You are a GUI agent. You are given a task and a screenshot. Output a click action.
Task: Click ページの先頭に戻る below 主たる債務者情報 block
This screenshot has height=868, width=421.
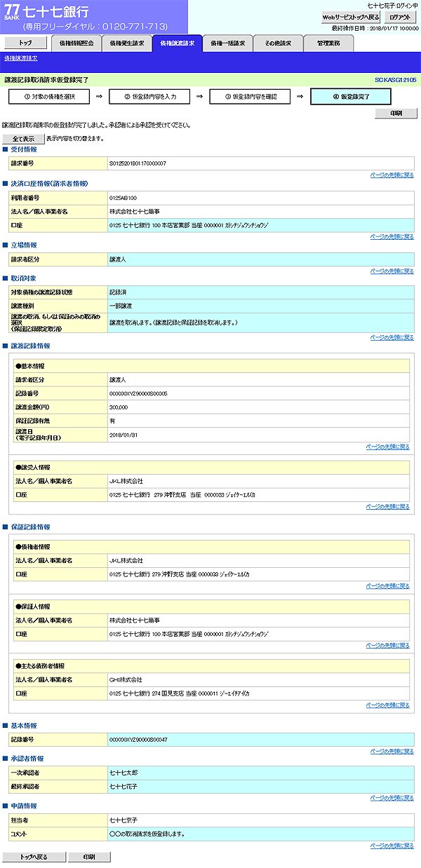[x=387, y=705]
